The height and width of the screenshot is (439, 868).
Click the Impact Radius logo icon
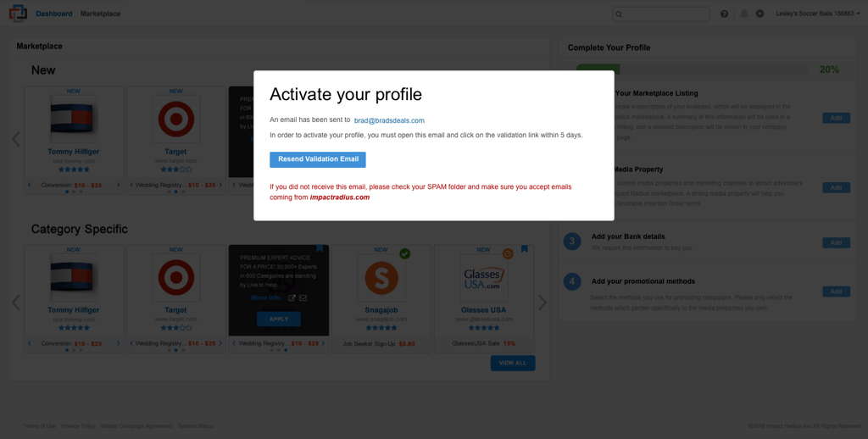tap(19, 14)
